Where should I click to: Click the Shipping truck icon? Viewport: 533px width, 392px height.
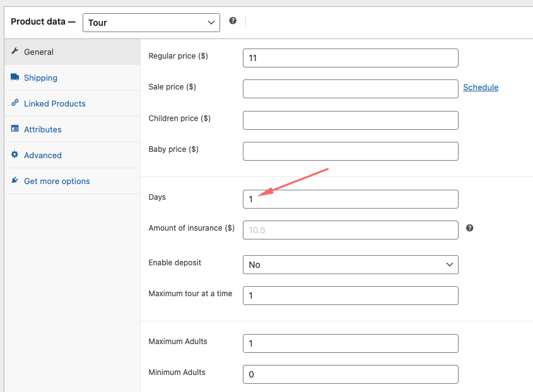coord(15,77)
